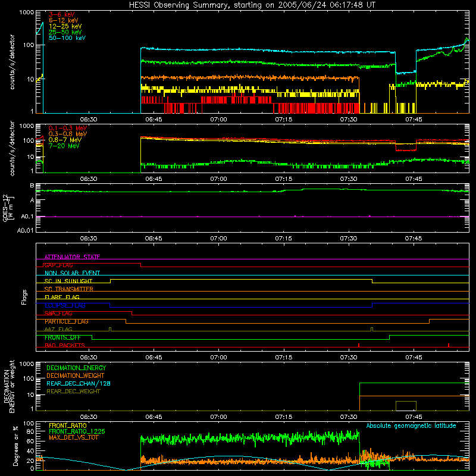Click 07:45 tick label under top plot
The width and height of the screenshot is (476, 476).
(x=414, y=120)
